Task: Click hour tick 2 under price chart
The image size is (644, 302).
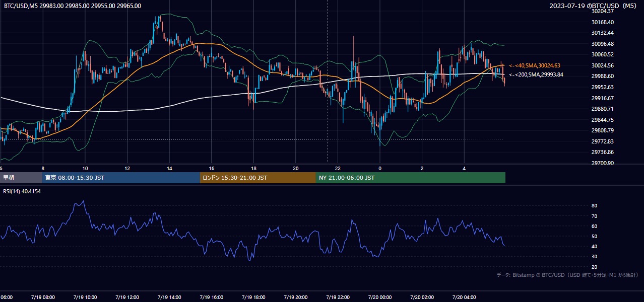Action: (422, 169)
